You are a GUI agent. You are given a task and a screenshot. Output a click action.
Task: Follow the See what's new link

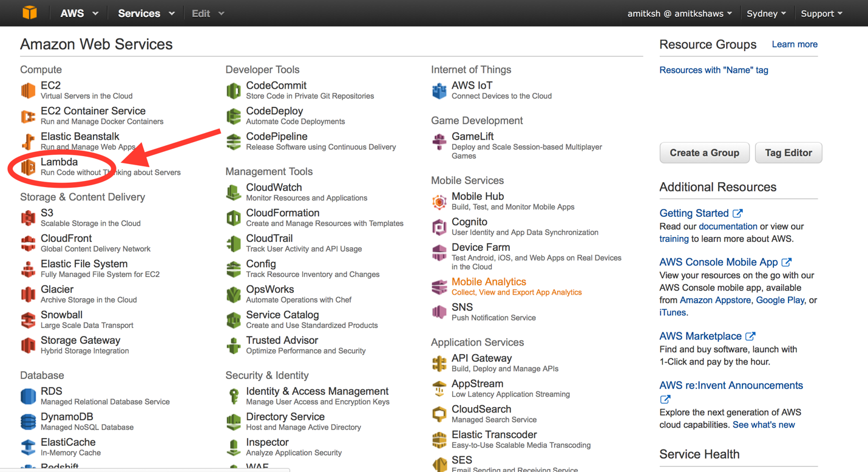point(764,425)
